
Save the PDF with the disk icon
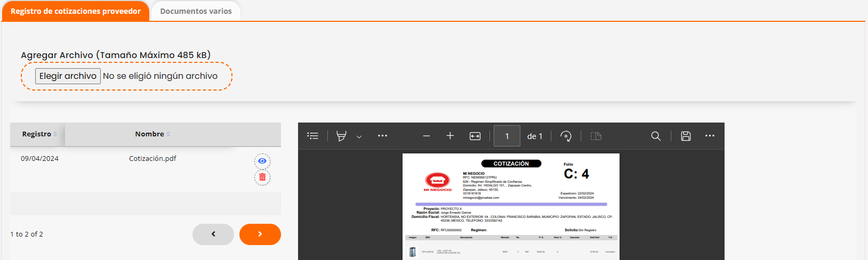pyautogui.click(x=686, y=136)
